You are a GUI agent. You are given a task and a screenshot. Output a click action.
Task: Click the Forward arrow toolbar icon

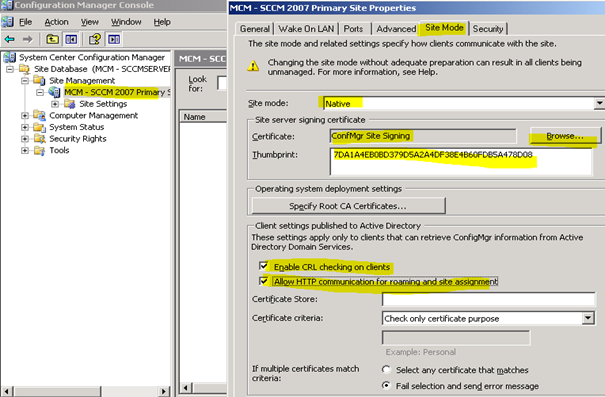pyautogui.click(x=27, y=39)
